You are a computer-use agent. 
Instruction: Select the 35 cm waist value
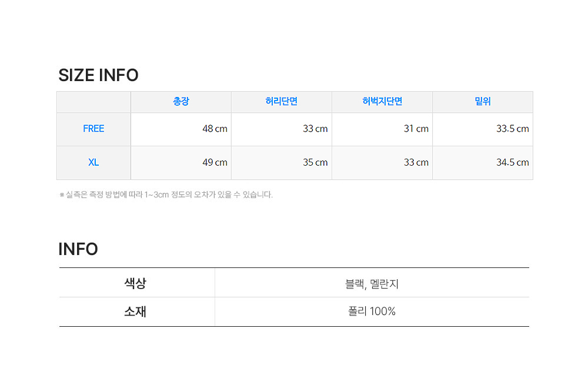[315, 162]
